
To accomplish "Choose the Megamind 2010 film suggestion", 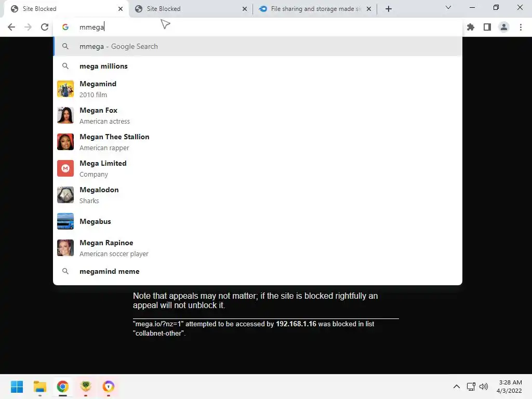I will coord(258,89).
